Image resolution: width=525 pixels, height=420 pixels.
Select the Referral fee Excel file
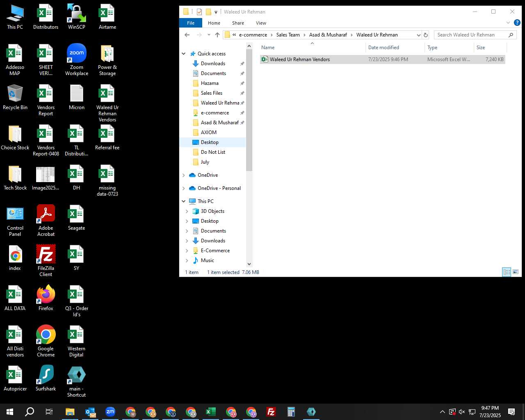[x=107, y=137]
